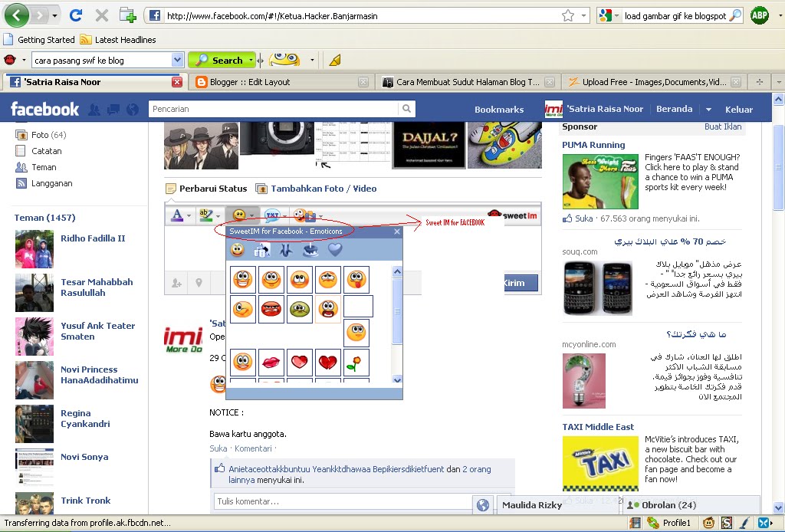Image resolution: width=785 pixels, height=532 pixels.
Task: Show the blue heart category in Emoticons panel
Action: point(335,249)
